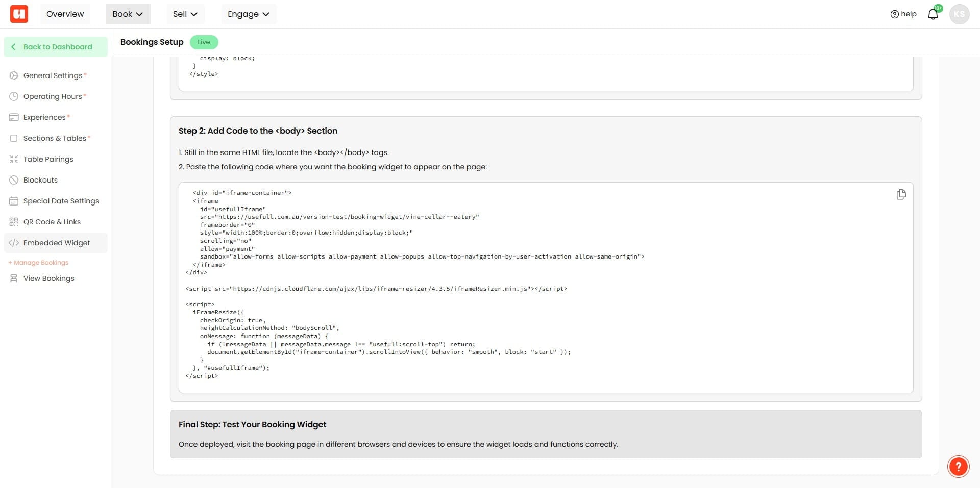Click the Live status badge
Viewport: 980px width, 488px height.
pos(204,42)
